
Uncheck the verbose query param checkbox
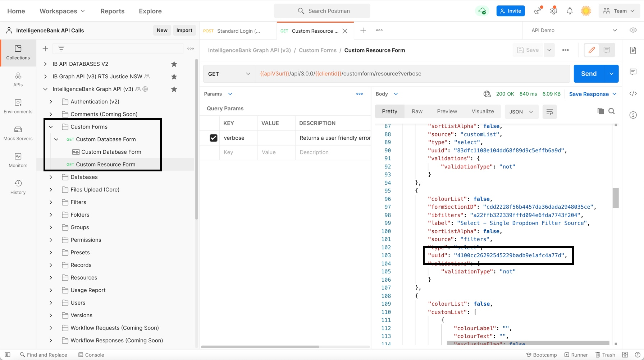pos(214,138)
